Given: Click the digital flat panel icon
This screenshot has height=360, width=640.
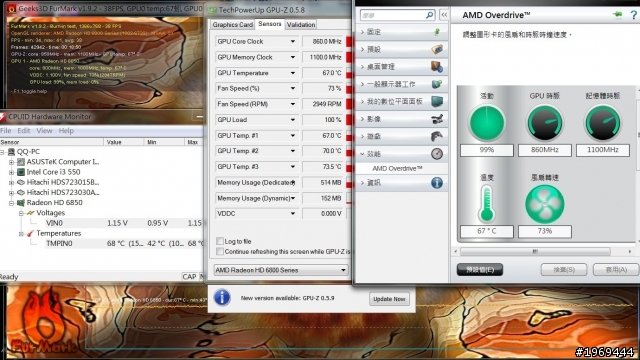Looking at the screenshot, I should point(437,101).
